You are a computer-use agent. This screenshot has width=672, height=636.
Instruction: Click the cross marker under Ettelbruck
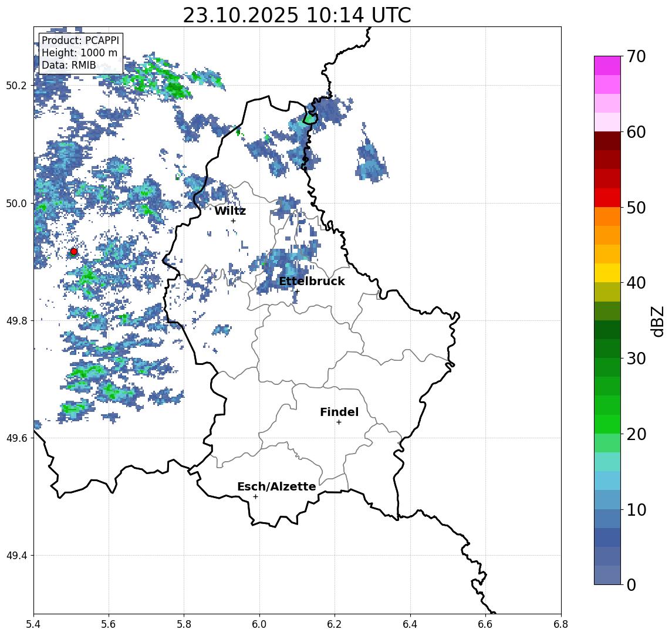tap(297, 292)
